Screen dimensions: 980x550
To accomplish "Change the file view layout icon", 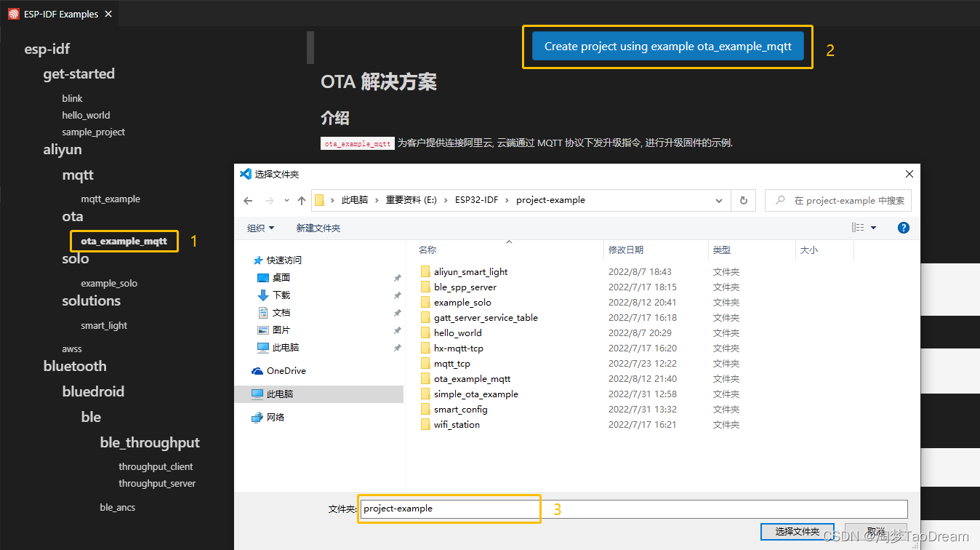I will pos(858,228).
